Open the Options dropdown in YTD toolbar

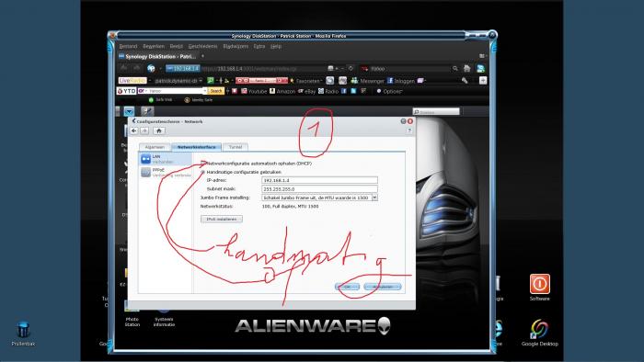(x=389, y=91)
